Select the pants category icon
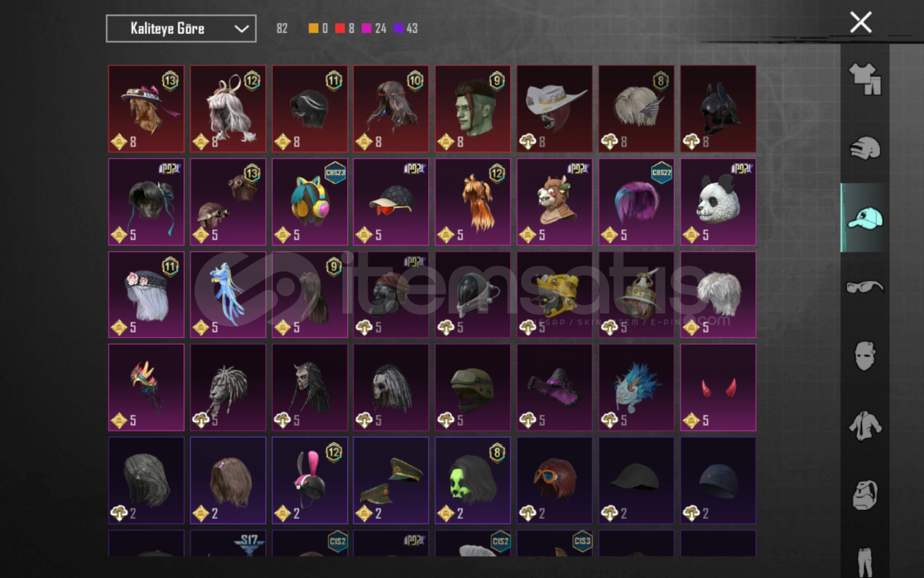This screenshot has height=578, width=924. pyautogui.click(x=865, y=562)
